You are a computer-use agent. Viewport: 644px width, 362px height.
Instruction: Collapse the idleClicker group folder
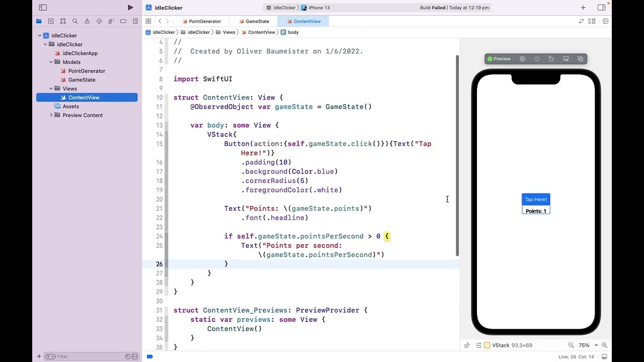45,44
